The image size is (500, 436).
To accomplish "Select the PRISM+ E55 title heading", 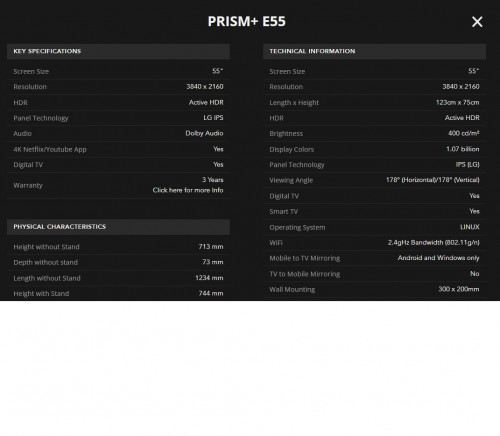I will pos(247,21).
